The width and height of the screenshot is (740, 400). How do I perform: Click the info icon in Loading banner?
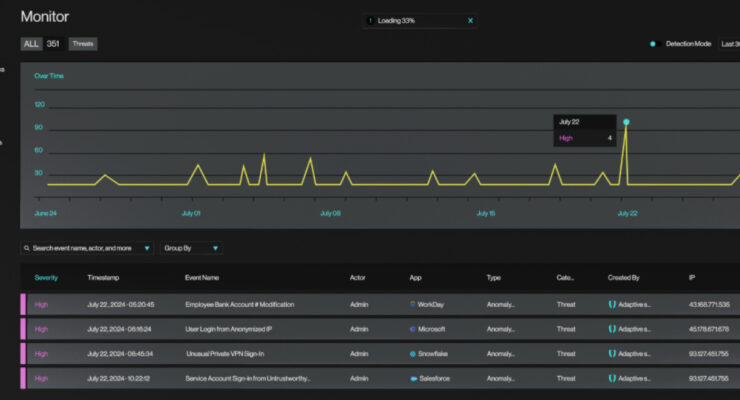pos(370,21)
